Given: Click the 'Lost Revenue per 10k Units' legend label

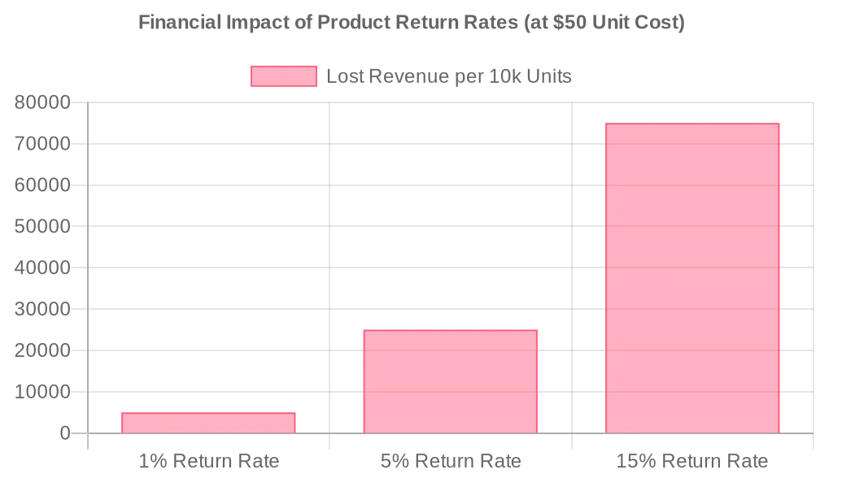Looking at the screenshot, I should 448,76.
